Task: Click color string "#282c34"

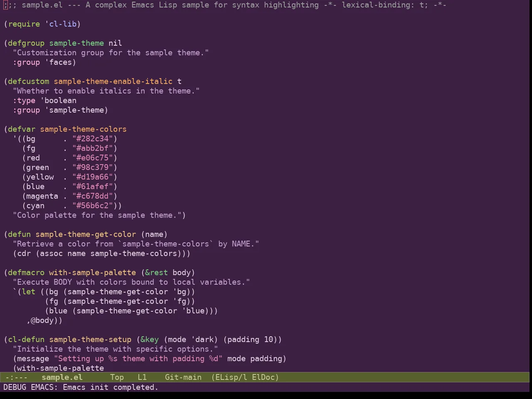Action: tap(93, 139)
